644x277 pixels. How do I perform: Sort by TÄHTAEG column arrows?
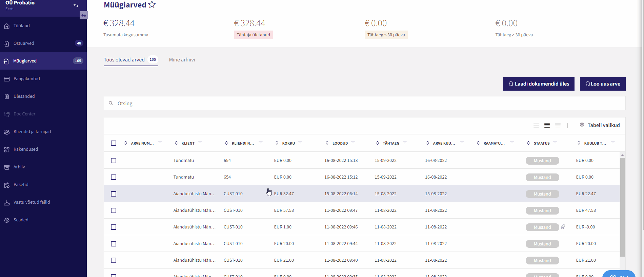click(378, 143)
